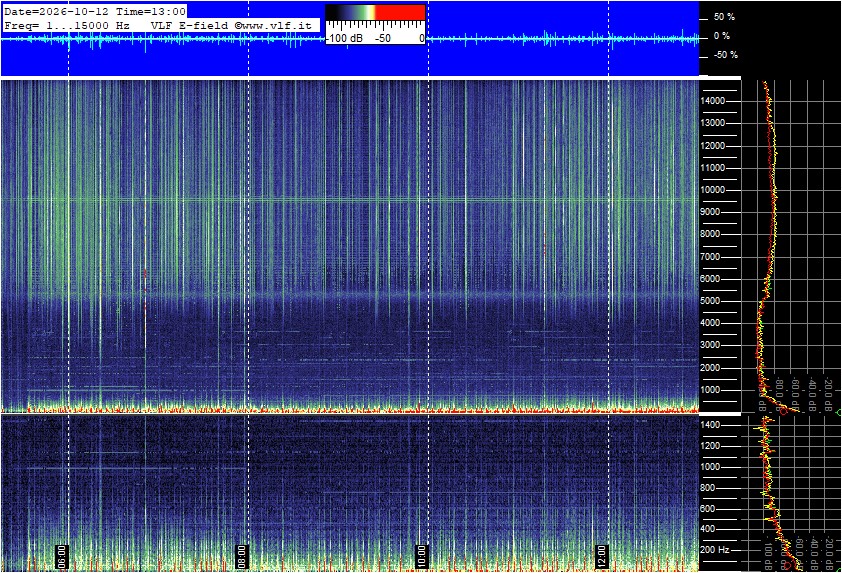Viewport: 842px width, 573px height.
Task: Click the 7000 frequency axis label
Action: [x=710, y=257]
